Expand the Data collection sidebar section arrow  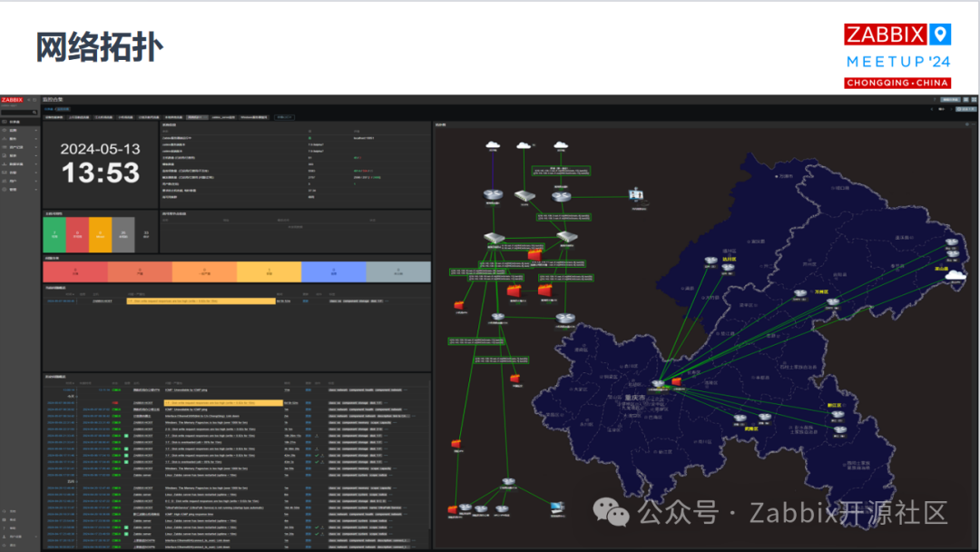click(x=36, y=164)
